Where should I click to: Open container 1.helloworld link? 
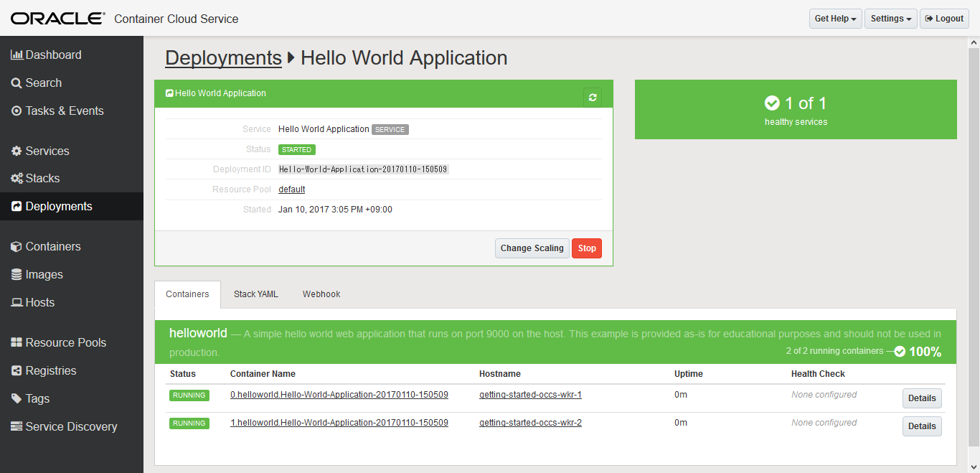[x=339, y=423]
